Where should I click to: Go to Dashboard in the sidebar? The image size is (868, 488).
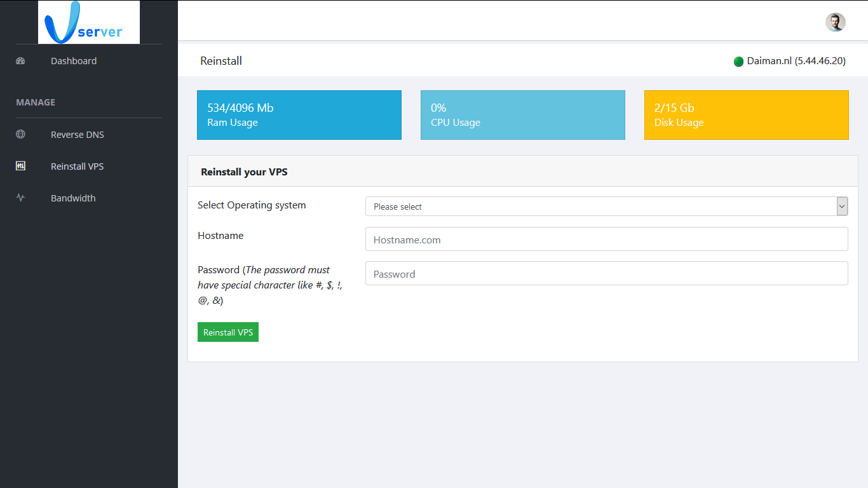coord(74,61)
